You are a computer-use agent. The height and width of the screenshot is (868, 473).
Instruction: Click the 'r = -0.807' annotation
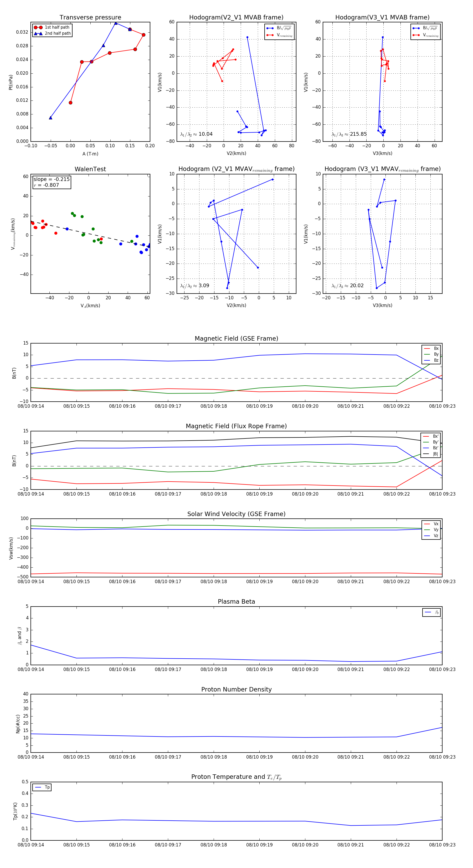pos(47,185)
